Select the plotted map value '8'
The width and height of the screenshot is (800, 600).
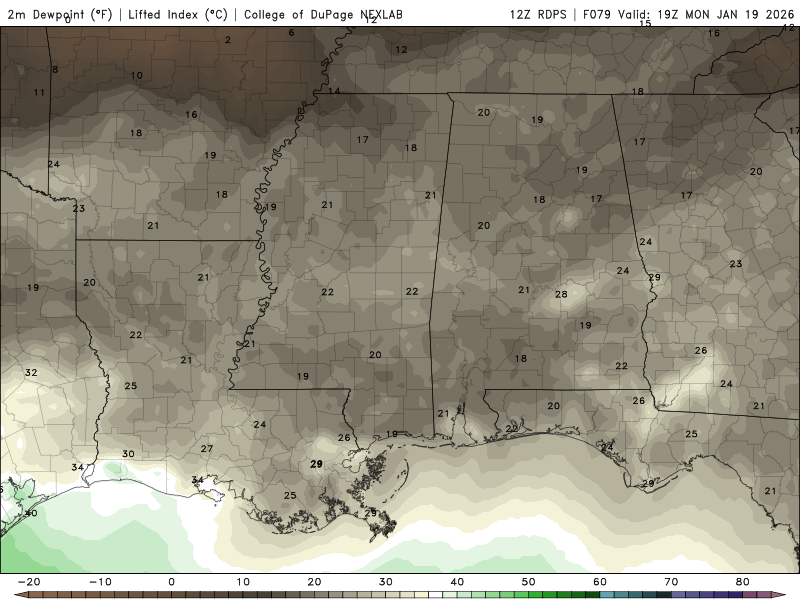(55, 69)
